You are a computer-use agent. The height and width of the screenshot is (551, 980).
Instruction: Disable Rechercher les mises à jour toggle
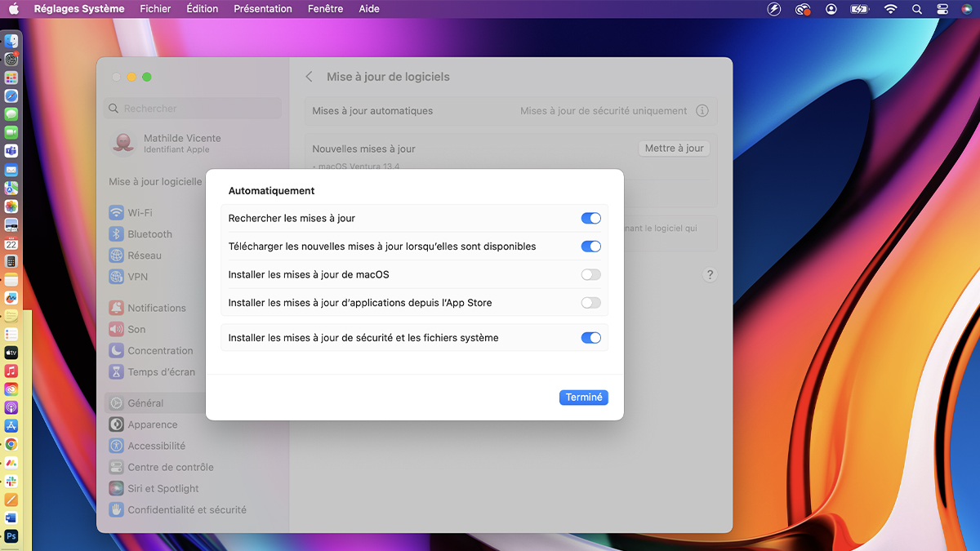(591, 218)
